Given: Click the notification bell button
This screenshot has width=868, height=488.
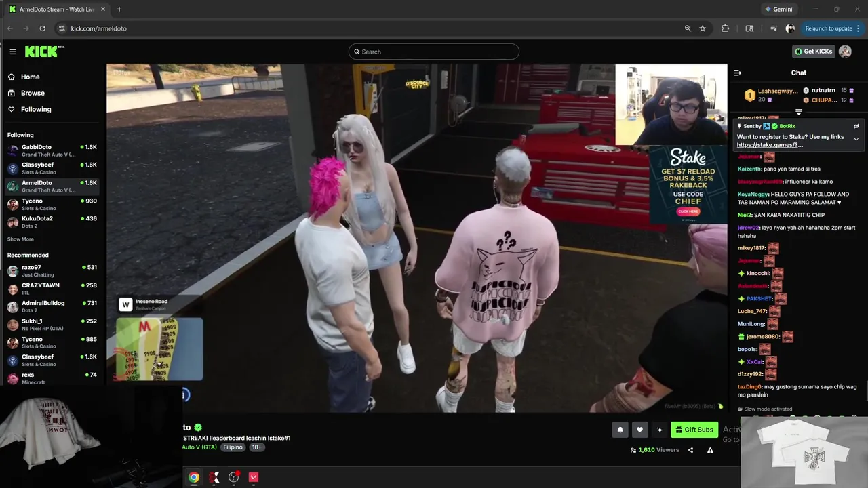Looking at the screenshot, I should [620, 430].
